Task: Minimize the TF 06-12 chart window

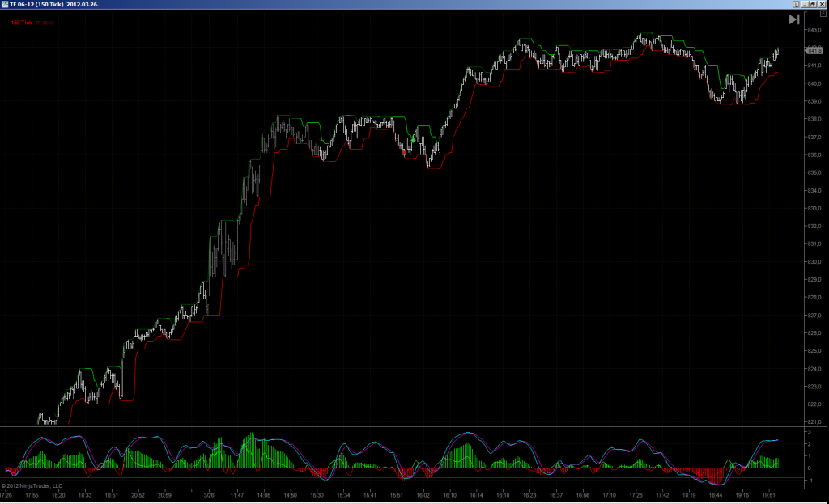Action: (806, 4)
